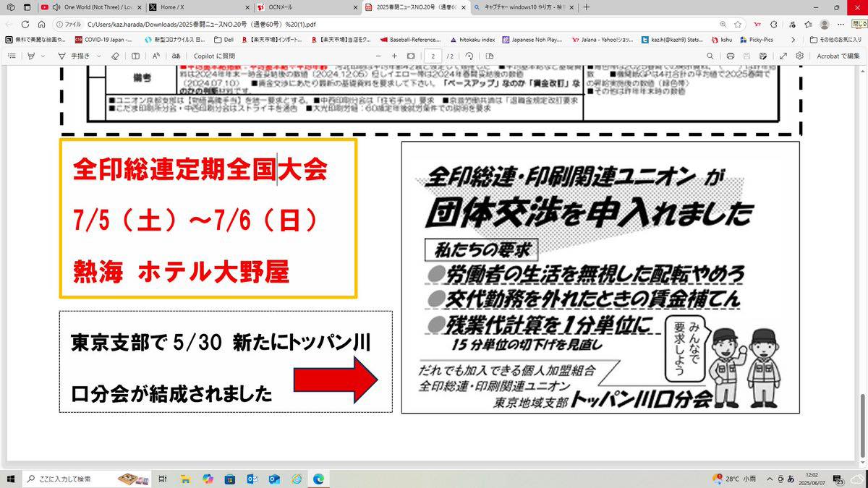Enter full screen PDF view
The width and height of the screenshot is (868, 488).
pyautogui.click(x=783, y=56)
